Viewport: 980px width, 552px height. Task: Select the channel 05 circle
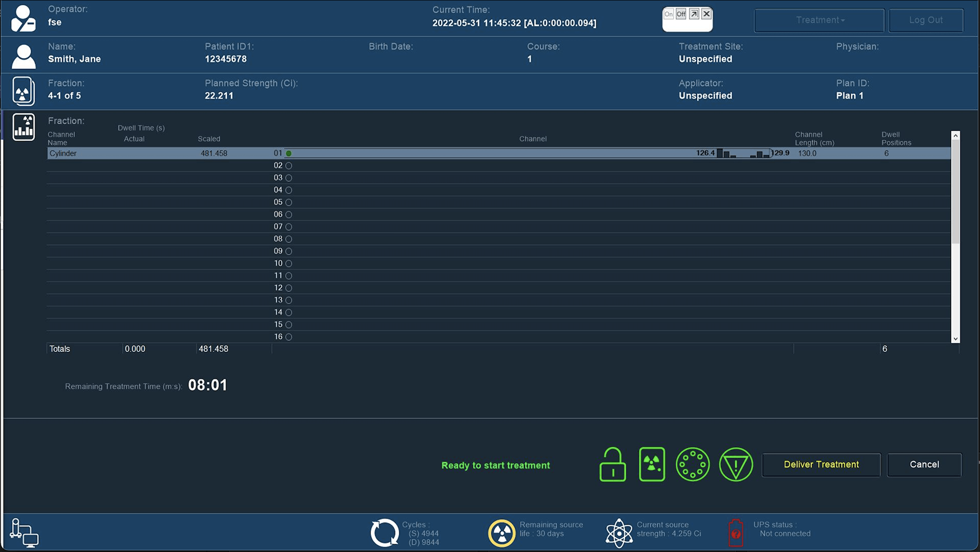click(x=289, y=202)
